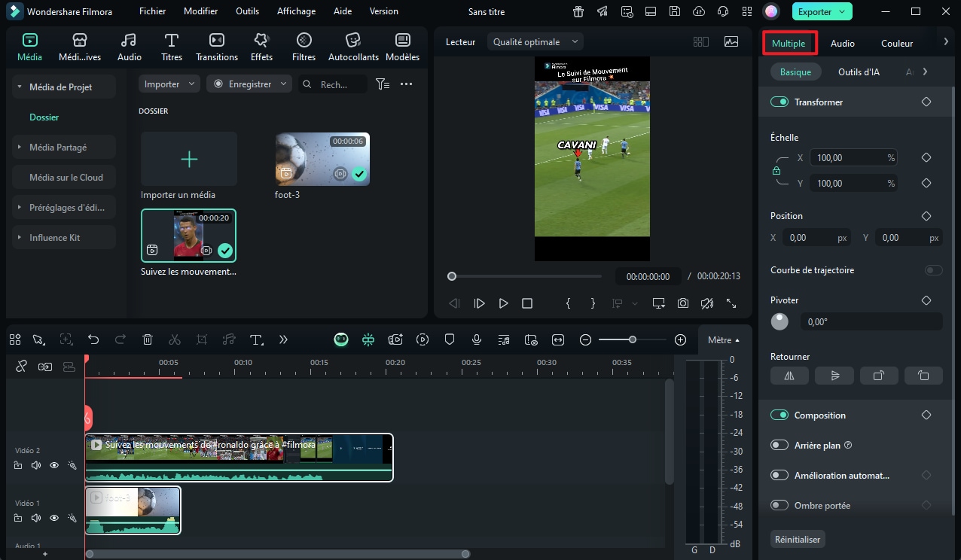Click the flip vertical button under Retourner
961x560 pixels.
point(834,376)
